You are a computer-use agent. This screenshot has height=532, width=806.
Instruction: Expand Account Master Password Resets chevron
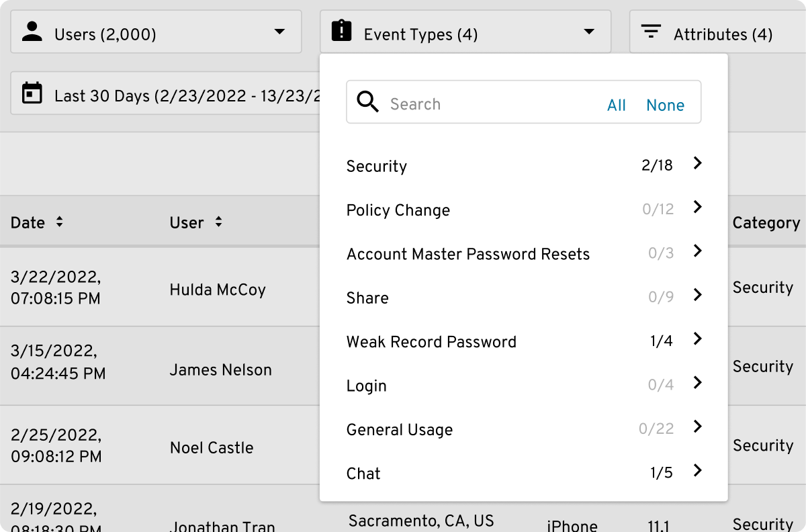tap(698, 251)
